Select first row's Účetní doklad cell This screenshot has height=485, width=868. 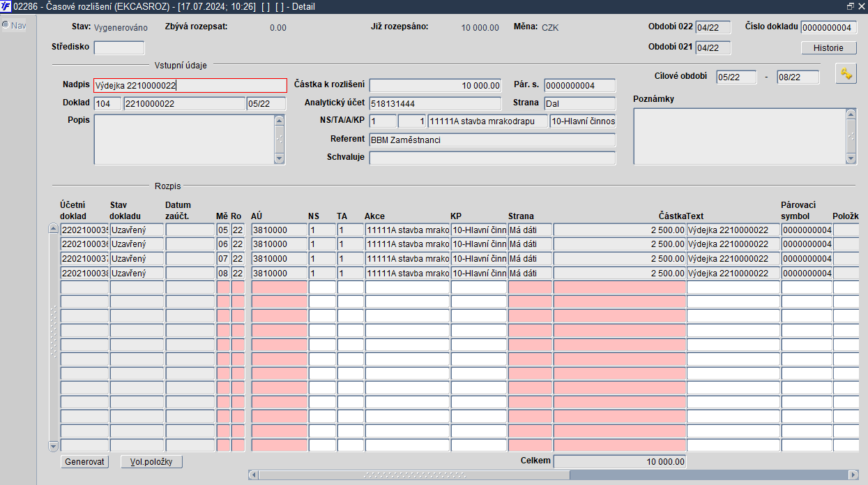tap(84, 230)
